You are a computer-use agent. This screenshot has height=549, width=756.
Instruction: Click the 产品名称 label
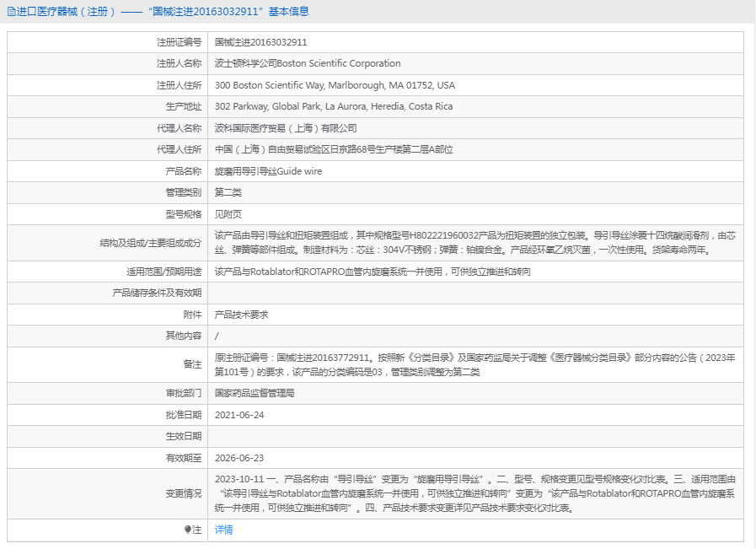184,171
